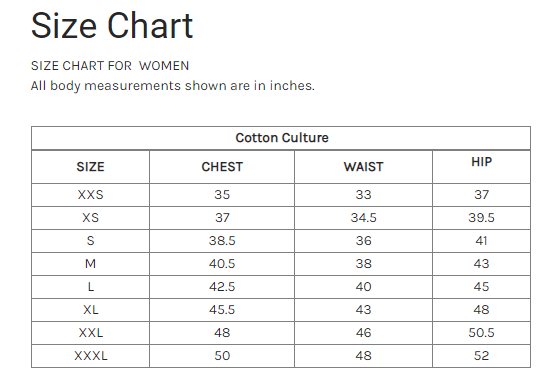The image size is (560, 388).
Task: Click the XL size row label
Action: pos(90,309)
